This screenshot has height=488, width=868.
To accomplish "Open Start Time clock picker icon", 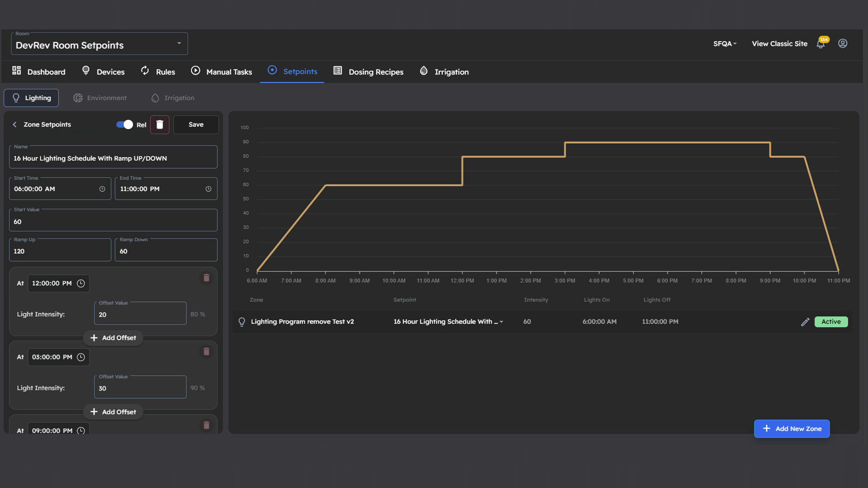I will pos(102,189).
